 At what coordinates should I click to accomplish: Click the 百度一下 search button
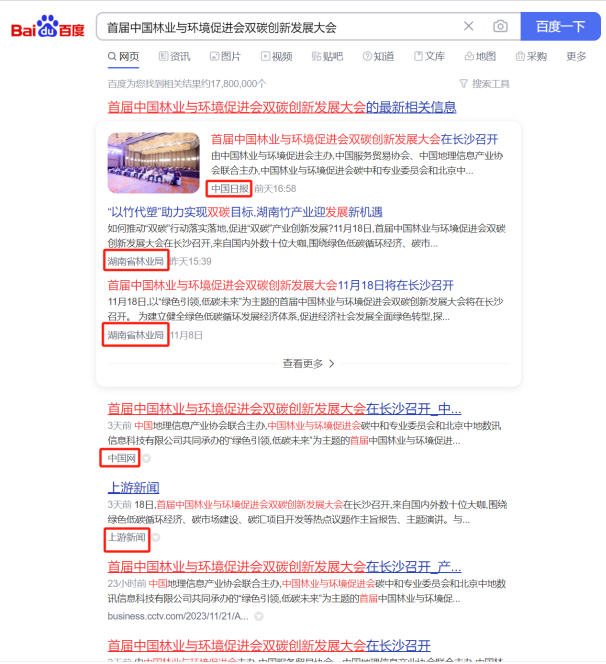560,26
